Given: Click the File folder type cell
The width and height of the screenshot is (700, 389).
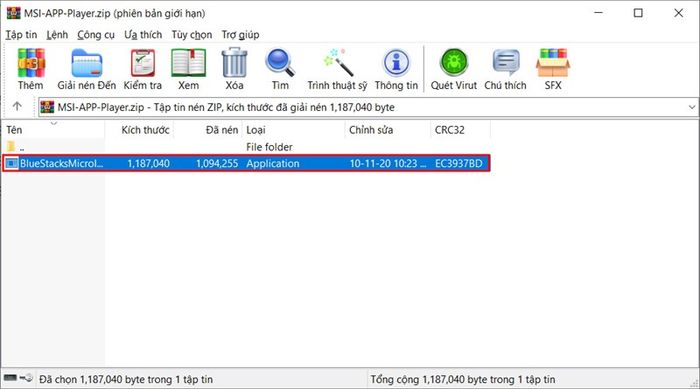Looking at the screenshot, I should click(269, 147).
